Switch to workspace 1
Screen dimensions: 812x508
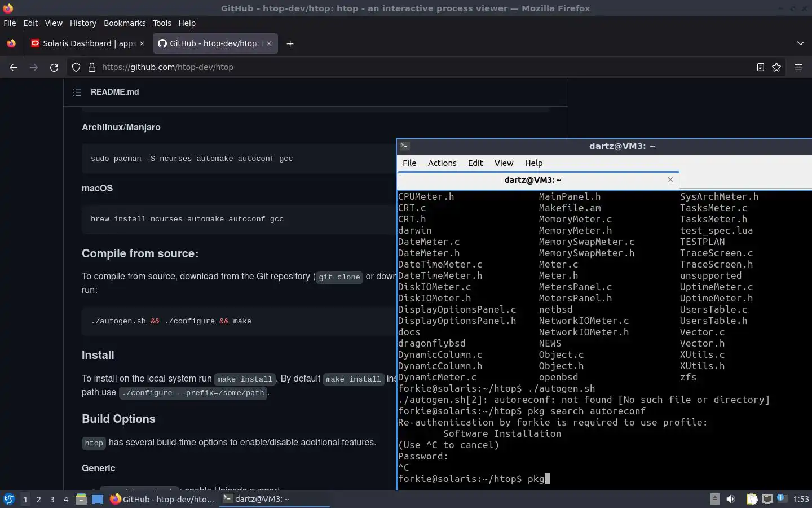click(x=25, y=499)
